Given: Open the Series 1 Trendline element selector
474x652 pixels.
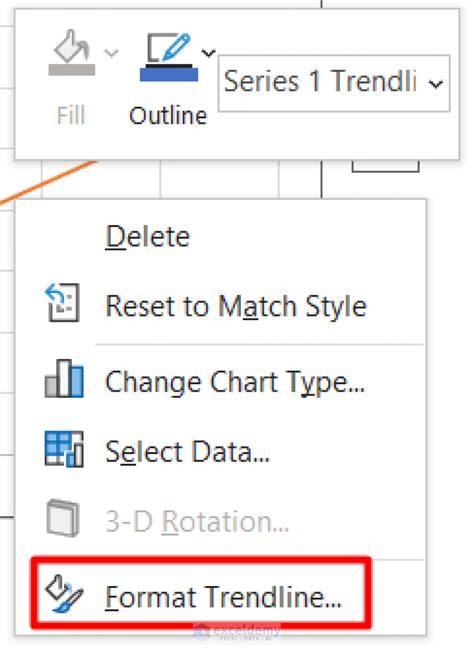Looking at the screenshot, I should [334, 83].
